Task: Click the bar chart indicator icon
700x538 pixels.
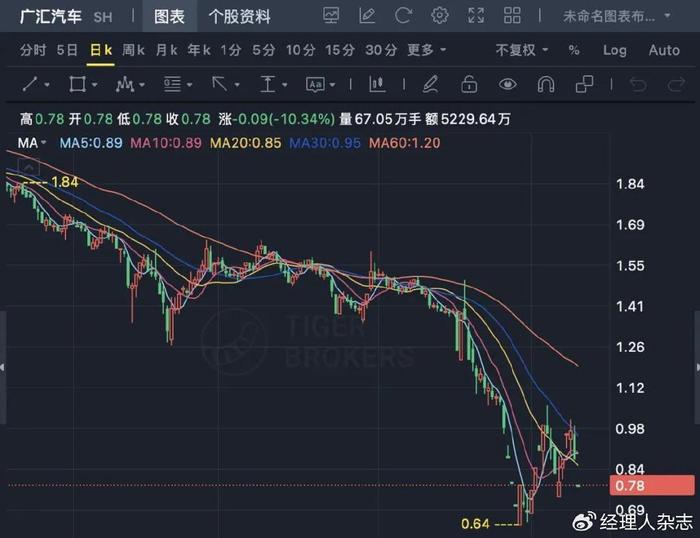Action: [377, 84]
